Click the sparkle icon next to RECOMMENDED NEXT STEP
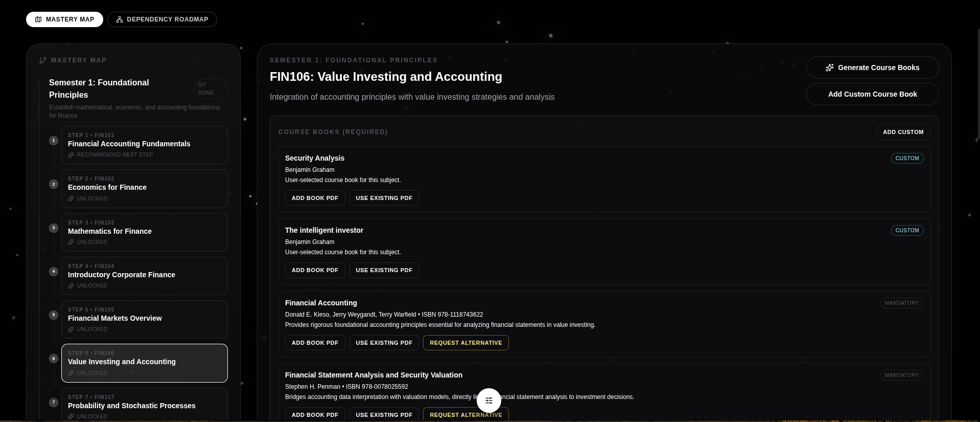 pos(71,155)
